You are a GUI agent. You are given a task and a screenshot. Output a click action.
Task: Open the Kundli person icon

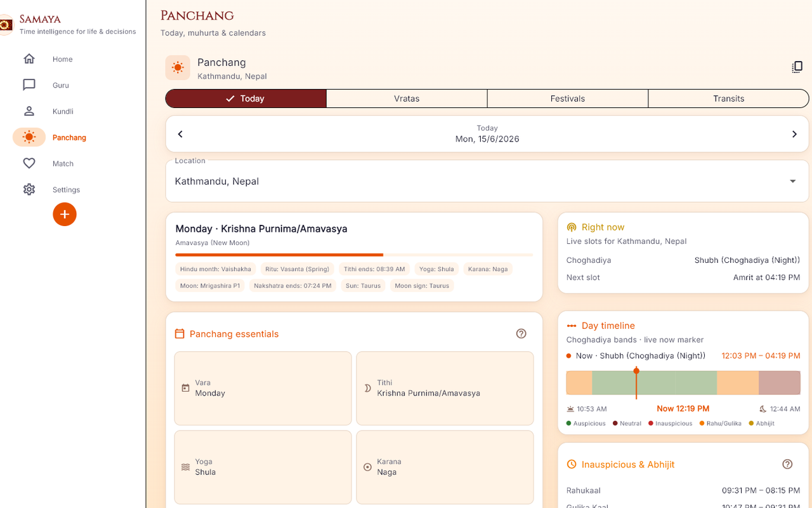[x=29, y=111]
